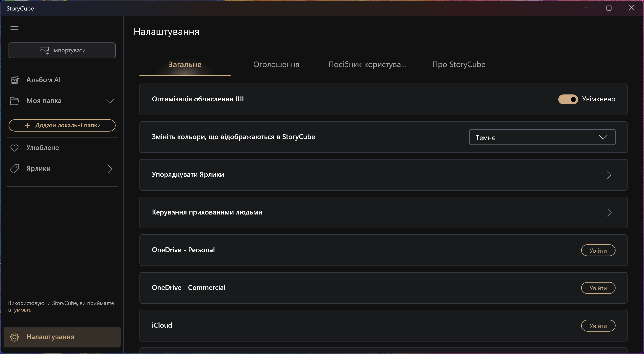The image size is (644, 354).
Task: Click the gear icon for Налаштування
Action: coord(14,337)
